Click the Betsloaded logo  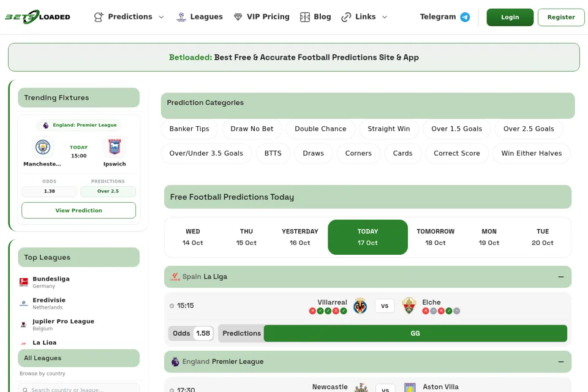(37, 17)
